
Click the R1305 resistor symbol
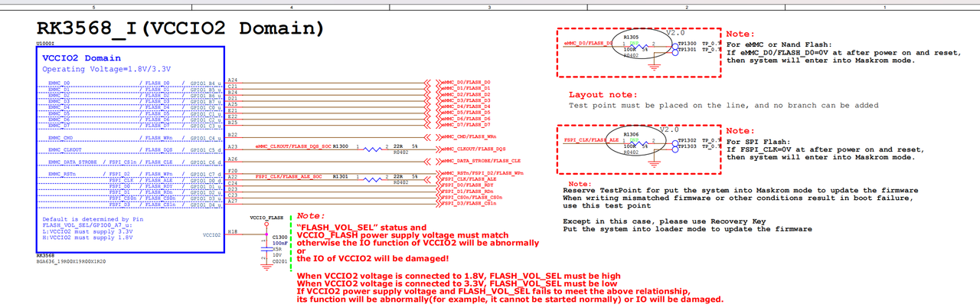click(x=639, y=47)
